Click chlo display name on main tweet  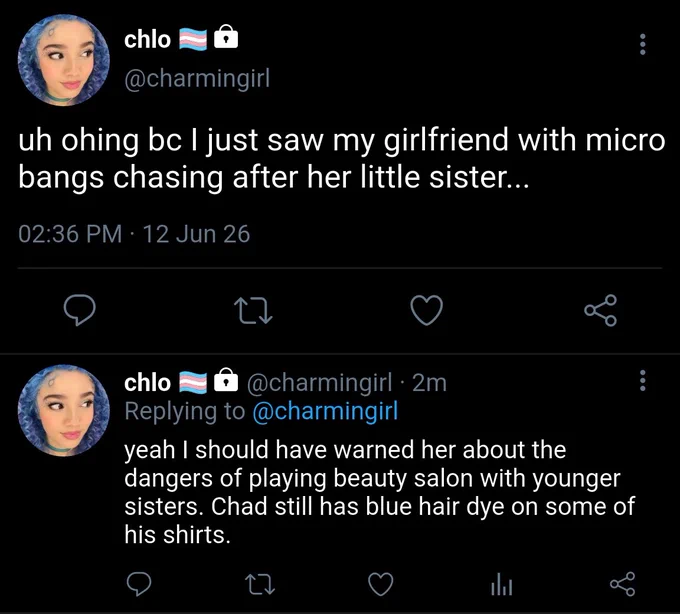click(x=147, y=40)
